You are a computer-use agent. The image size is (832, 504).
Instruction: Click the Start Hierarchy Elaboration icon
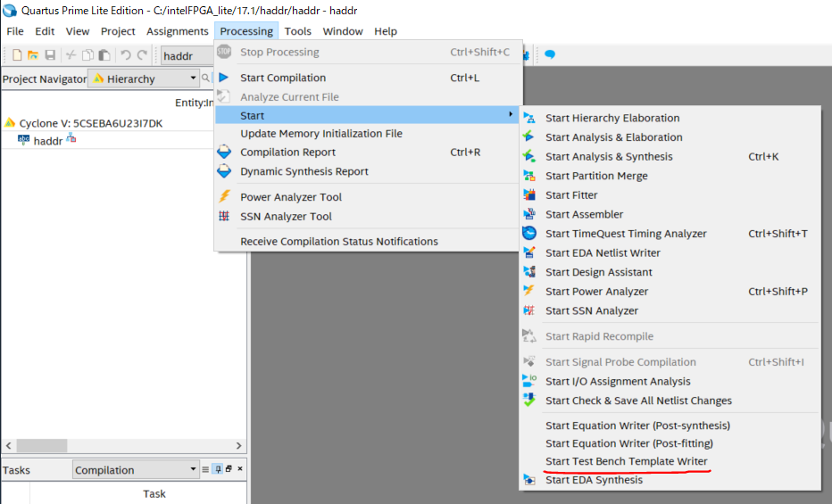(529, 118)
